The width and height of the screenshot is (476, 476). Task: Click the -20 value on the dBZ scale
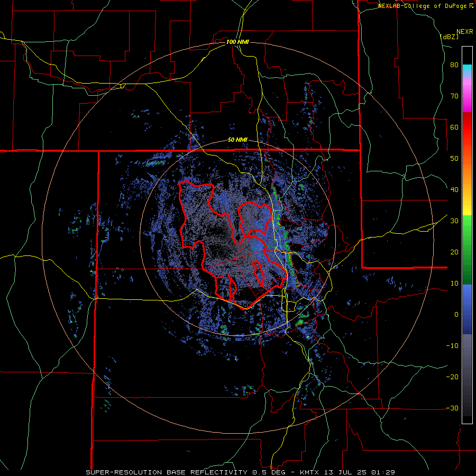(x=452, y=377)
